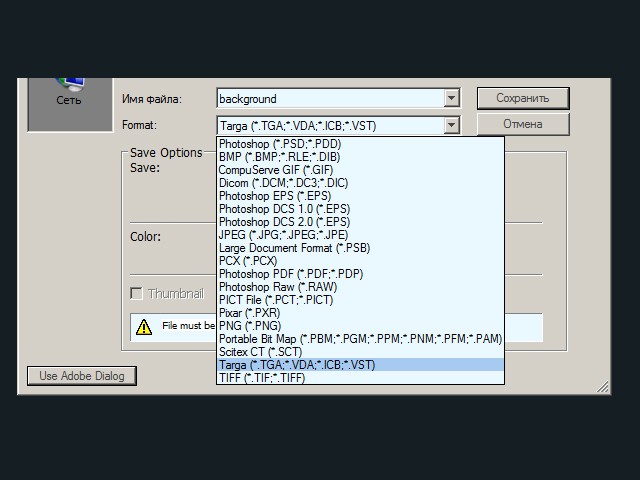Pick Large Document Format (*.PSB)
640x480 pixels.
point(360,248)
